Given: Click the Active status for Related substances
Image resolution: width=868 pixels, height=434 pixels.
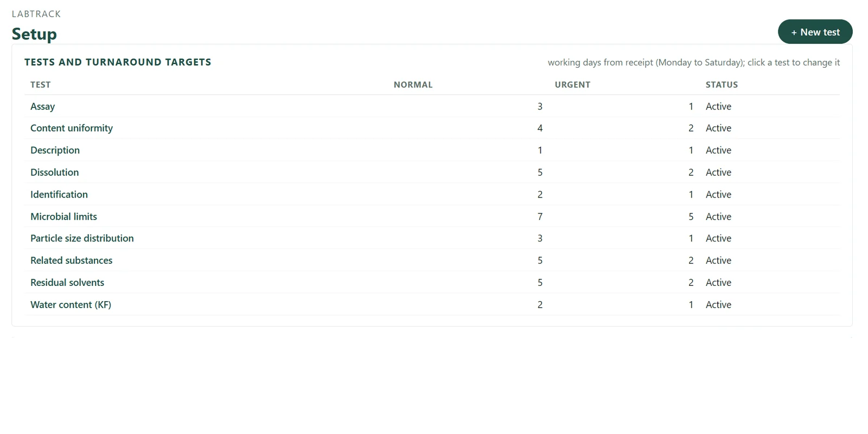Looking at the screenshot, I should pos(718,260).
